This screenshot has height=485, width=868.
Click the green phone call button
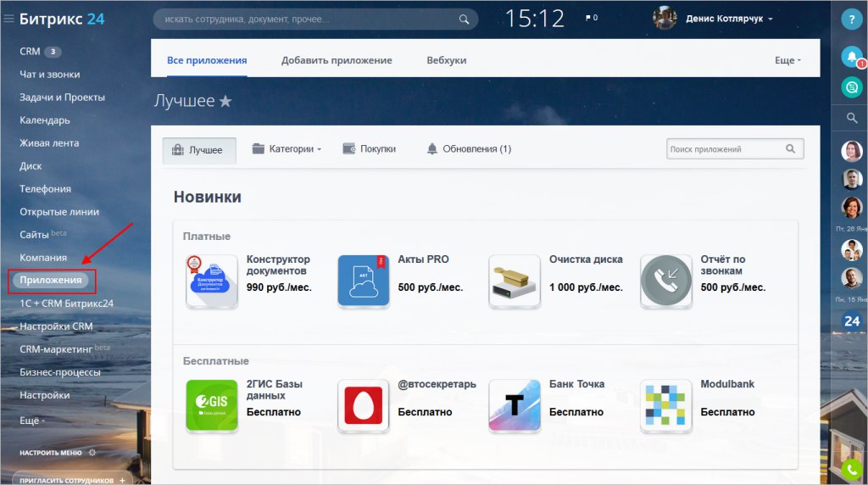(x=852, y=470)
